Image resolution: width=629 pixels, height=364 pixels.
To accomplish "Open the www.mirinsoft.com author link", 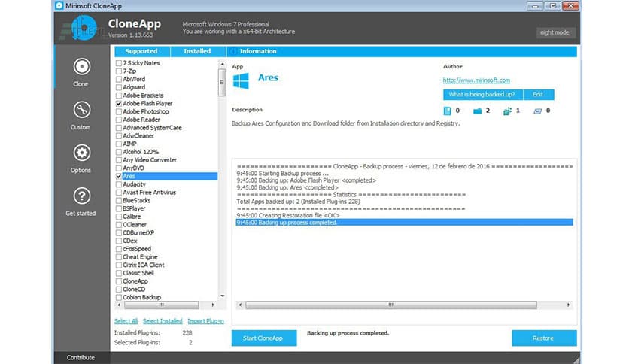I will 476,80.
